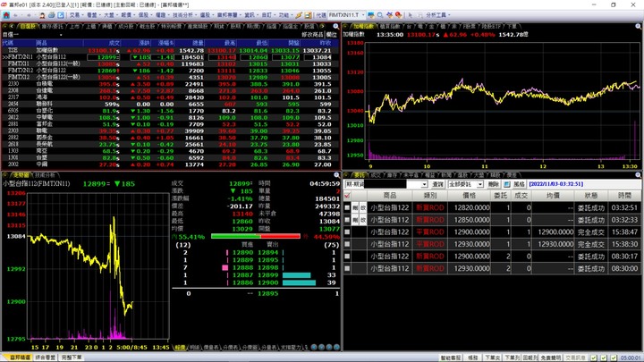Click watchlist tab scroll-left arrow icon
The width and height of the screenshot is (644, 362).
[x=12, y=26]
